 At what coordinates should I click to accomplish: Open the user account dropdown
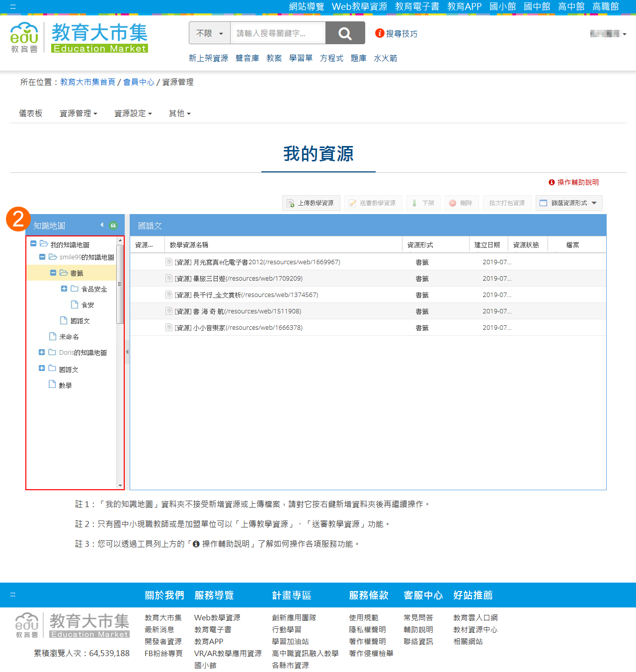point(608,34)
